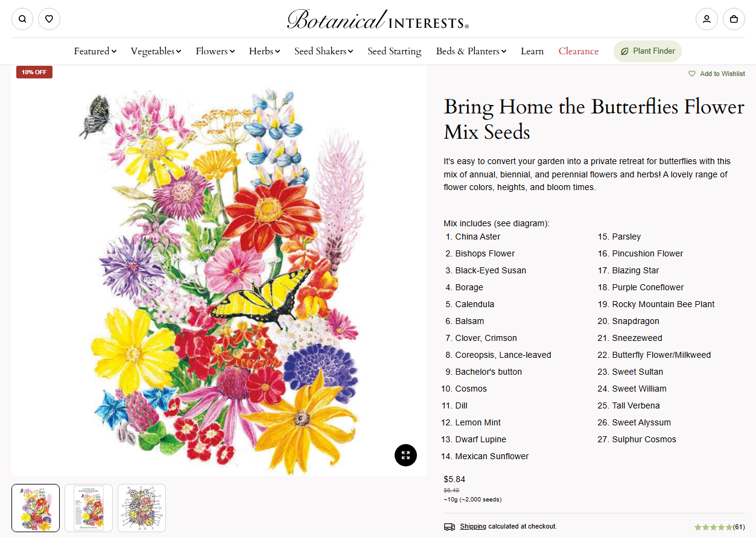Click 'Parsley' list entry
Screen dimensions: 756x537
(x=626, y=237)
